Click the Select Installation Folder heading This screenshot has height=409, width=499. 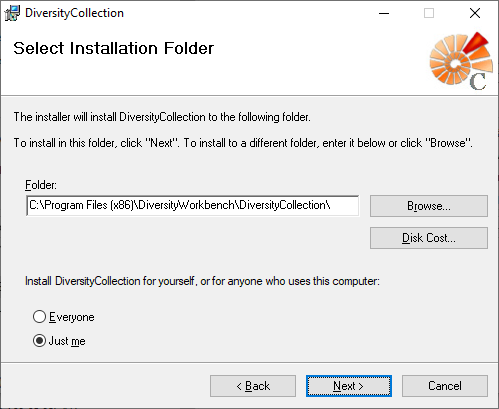click(x=113, y=48)
